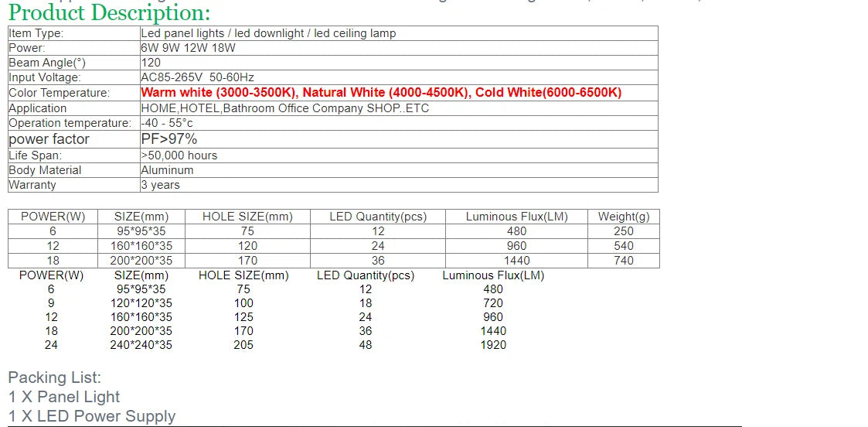Click the Item Type label cell
The image size is (868, 427).
click(73, 33)
